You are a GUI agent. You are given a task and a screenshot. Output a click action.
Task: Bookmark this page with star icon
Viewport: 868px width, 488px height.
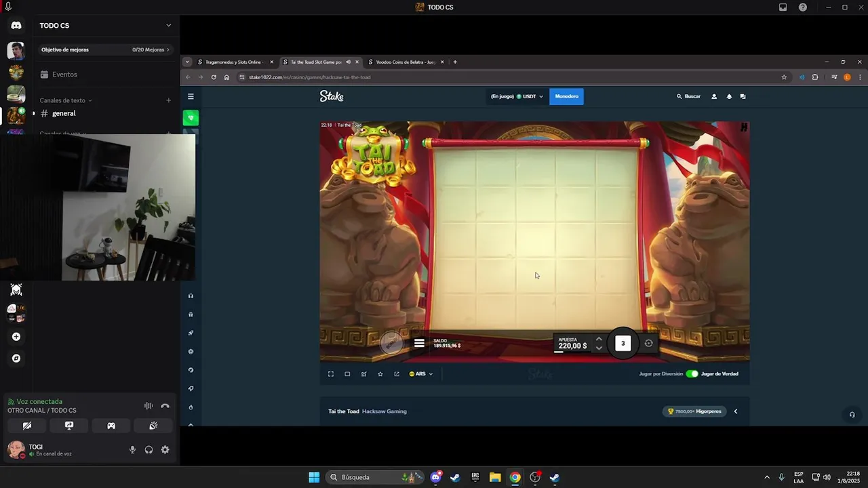(784, 77)
